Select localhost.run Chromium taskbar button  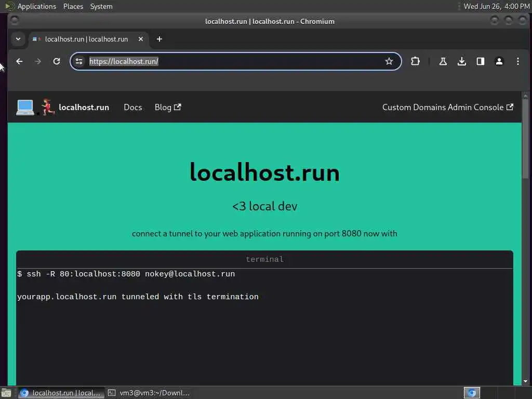pos(61,393)
